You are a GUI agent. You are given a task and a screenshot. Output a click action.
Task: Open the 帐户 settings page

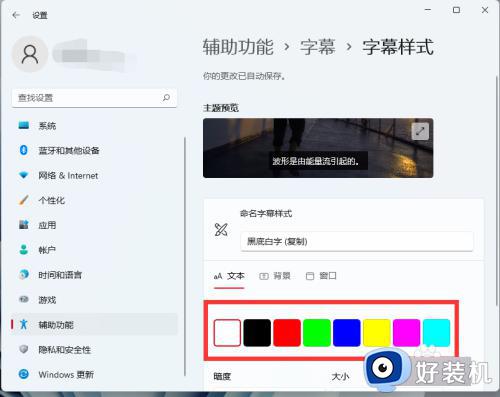click(94, 250)
